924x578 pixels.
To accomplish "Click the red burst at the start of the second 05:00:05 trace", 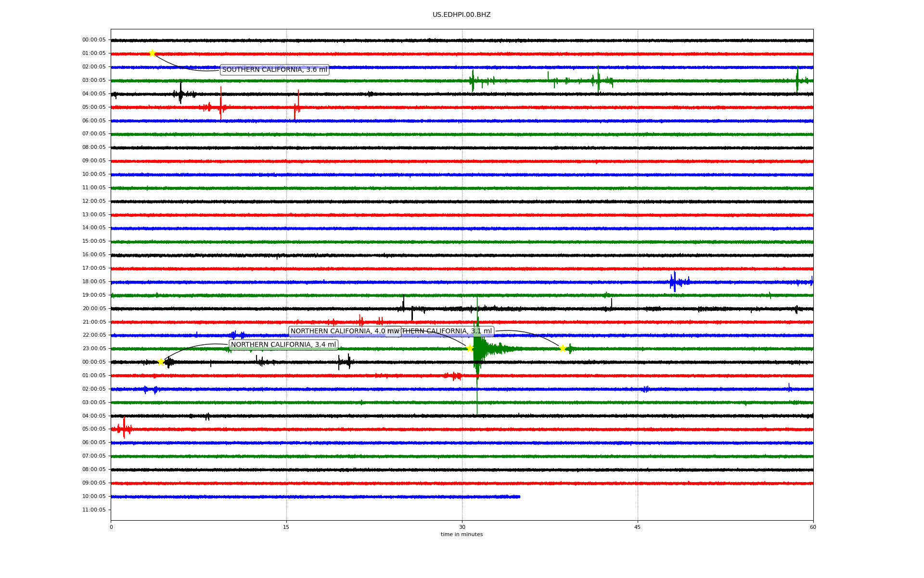I will 124,428.
